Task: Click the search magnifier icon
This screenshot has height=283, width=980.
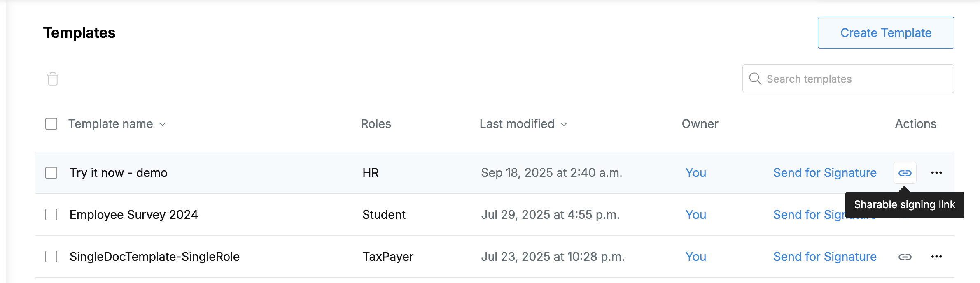Action: point(755,79)
